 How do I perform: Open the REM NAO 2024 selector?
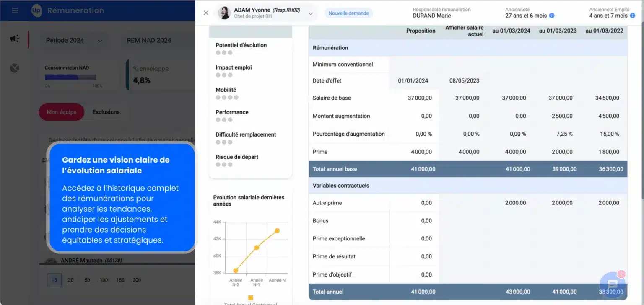pos(149,41)
